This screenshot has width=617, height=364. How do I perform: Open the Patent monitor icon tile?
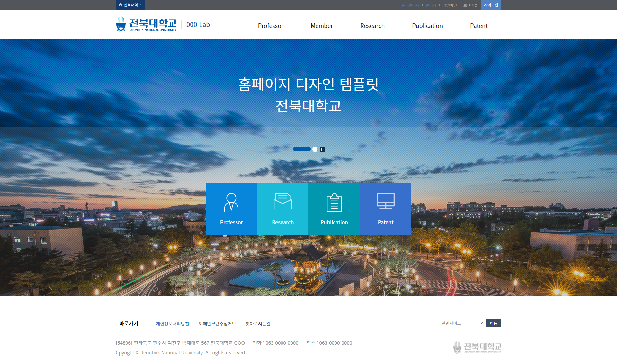pos(386,209)
